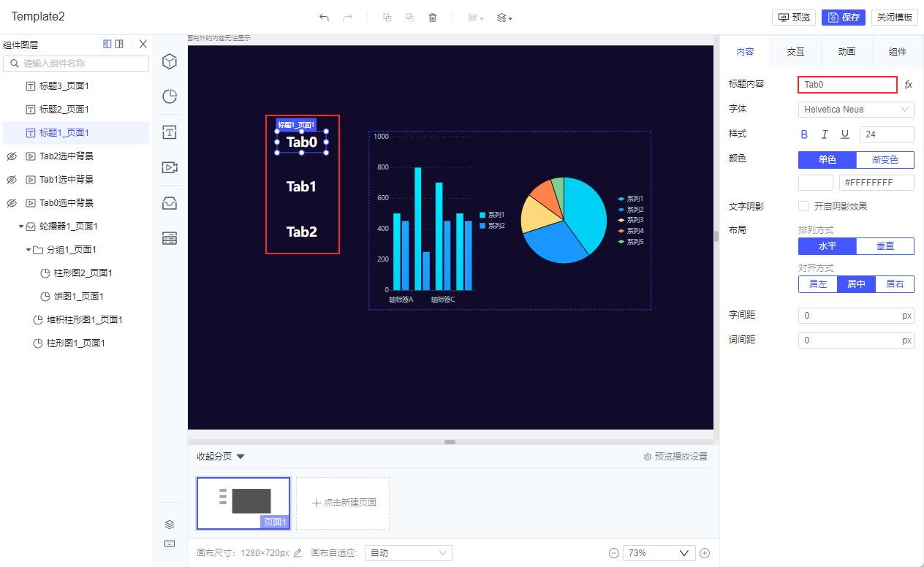
Task: Click the 预览 preview button
Action: (794, 18)
